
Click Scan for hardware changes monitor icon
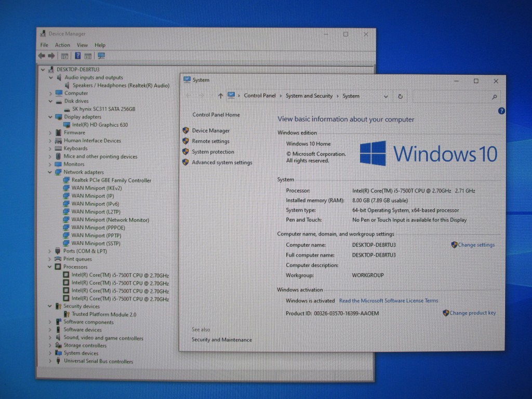[x=101, y=56]
